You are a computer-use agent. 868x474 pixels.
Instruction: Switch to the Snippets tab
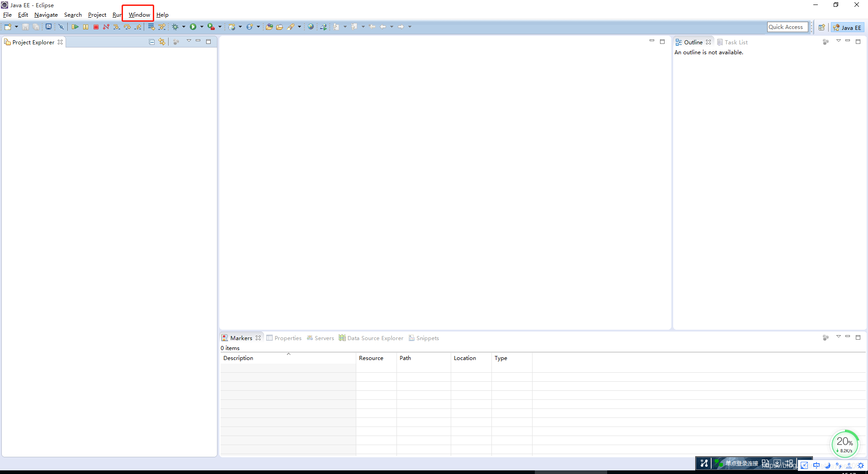pos(424,338)
